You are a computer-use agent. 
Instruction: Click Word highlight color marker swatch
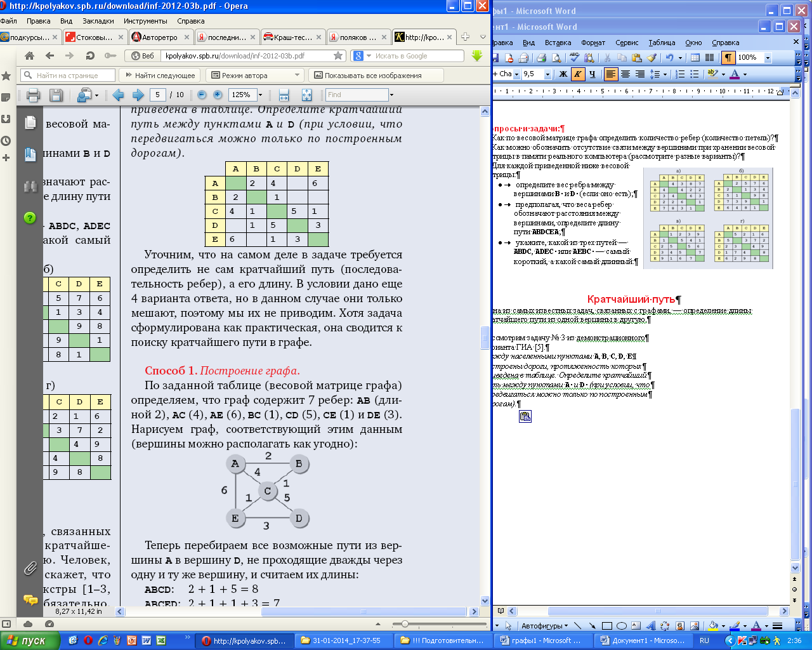(x=712, y=74)
